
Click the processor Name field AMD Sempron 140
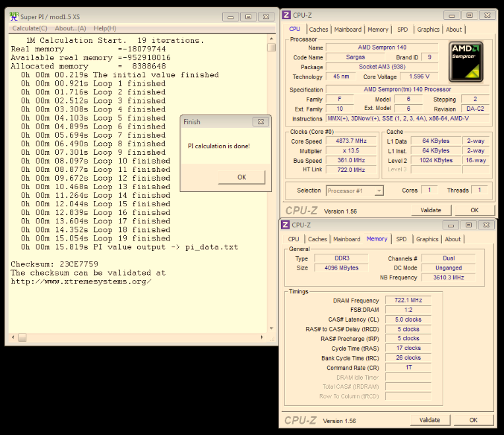382,47
